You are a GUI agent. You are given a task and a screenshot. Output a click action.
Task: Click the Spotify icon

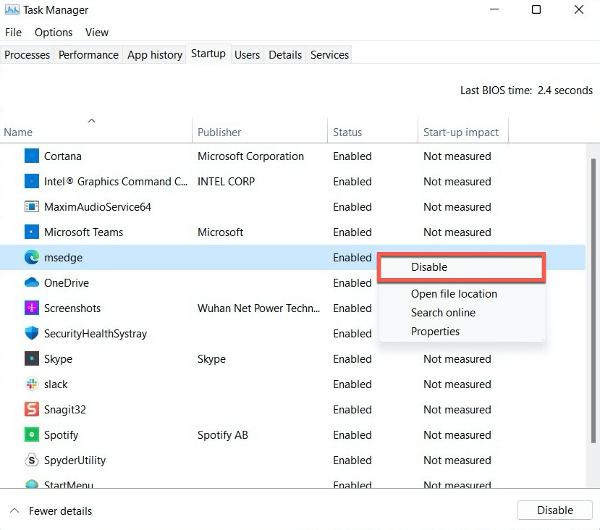31,435
